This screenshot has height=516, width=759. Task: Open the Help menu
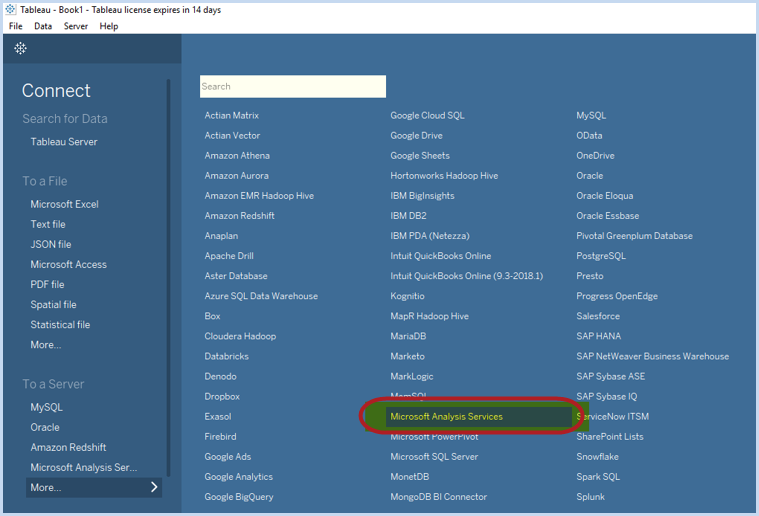coord(109,26)
